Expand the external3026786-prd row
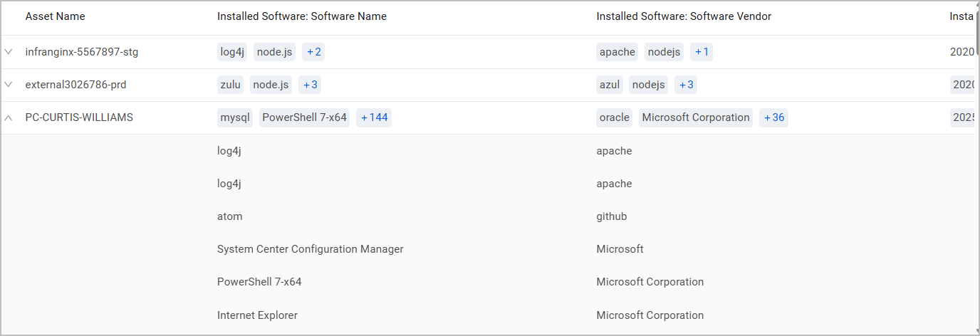This screenshot has width=980, height=336. coord(9,85)
